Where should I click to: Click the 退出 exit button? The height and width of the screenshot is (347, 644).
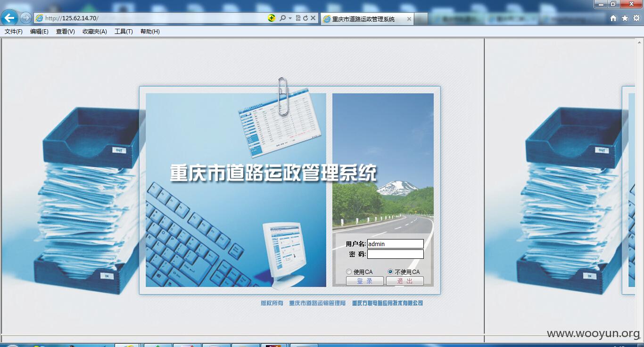tap(405, 281)
